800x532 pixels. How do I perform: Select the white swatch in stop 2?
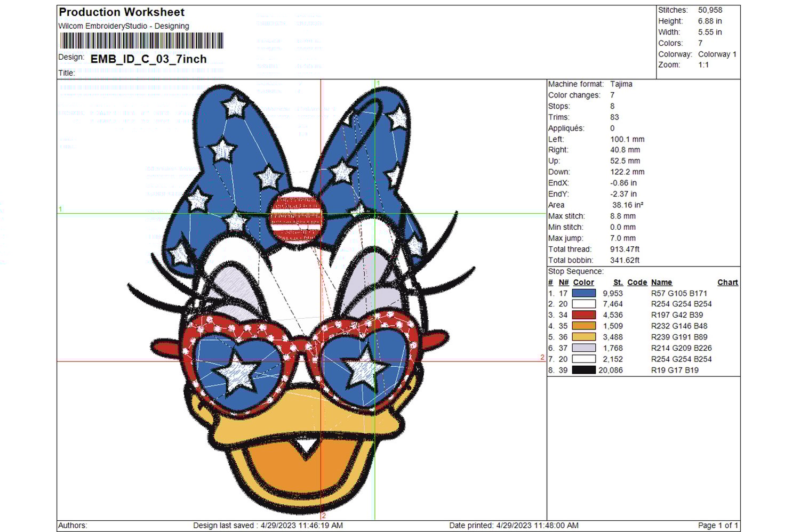[x=583, y=304]
